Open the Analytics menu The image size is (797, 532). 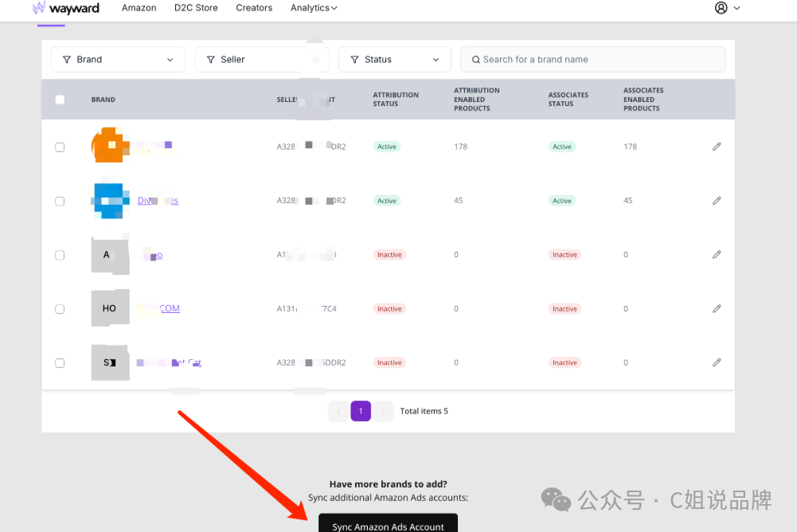313,8
